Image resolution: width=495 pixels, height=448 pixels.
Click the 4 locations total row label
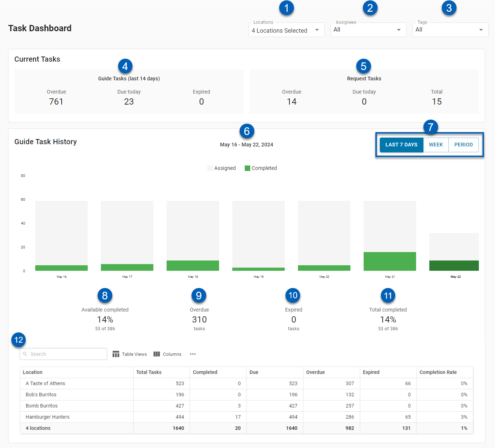click(x=38, y=428)
